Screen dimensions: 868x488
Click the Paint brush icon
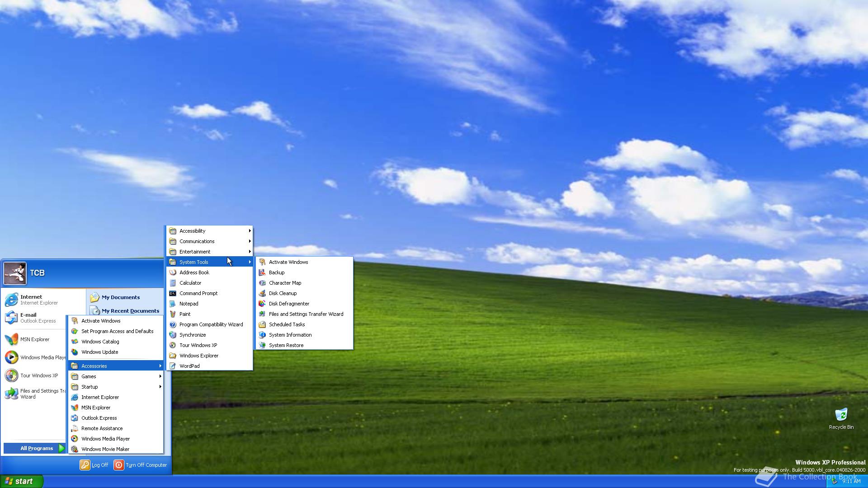tap(172, 314)
